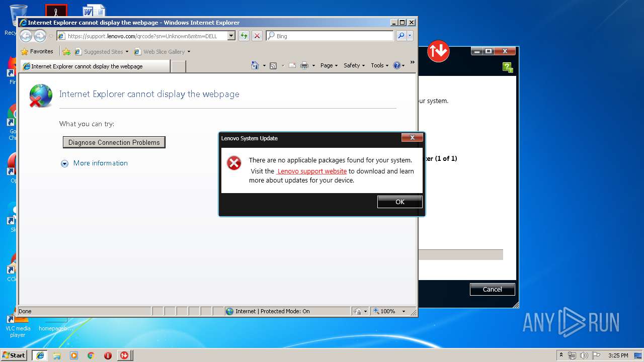644x362 pixels.
Task: Show hidden system tray icons
Action: (561, 355)
